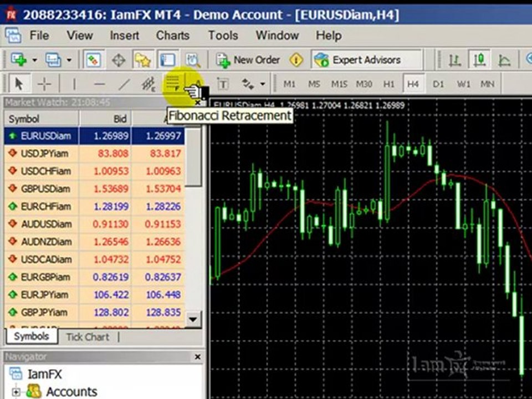Image resolution: width=532 pixels, height=399 pixels.
Task: Toggle the Navigator panel button
Action: pos(143,60)
